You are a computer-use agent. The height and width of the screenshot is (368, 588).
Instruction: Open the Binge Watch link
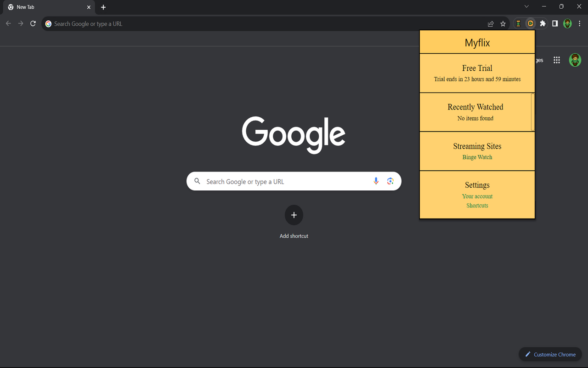tap(477, 157)
